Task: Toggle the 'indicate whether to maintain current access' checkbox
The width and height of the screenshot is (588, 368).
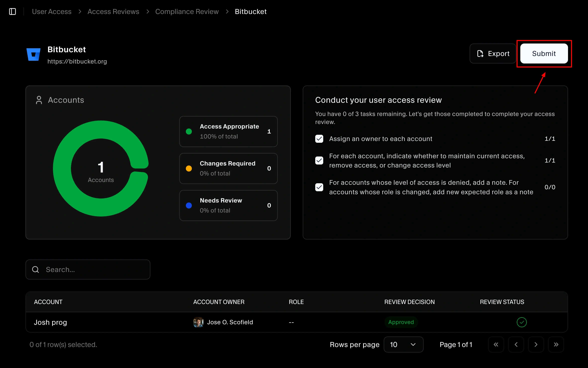Action: point(319,160)
